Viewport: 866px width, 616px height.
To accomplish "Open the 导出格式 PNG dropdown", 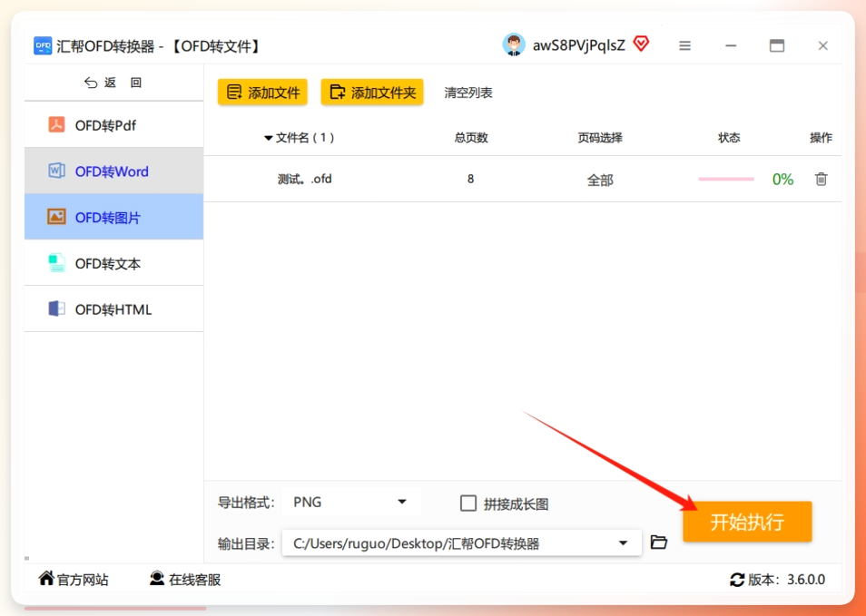I will pyautogui.click(x=352, y=503).
